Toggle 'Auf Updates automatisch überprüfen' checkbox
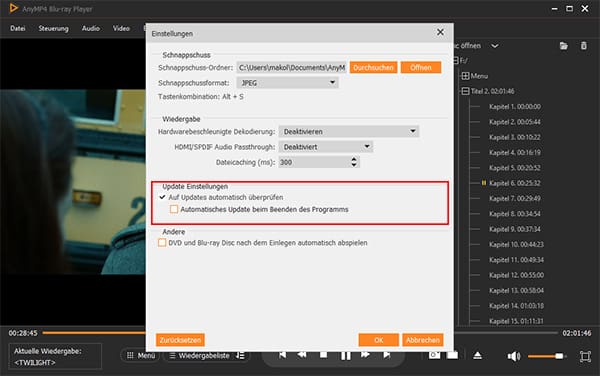The height and width of the screenshot is (376, 600). pyautogui.click(x=162, y=197)
